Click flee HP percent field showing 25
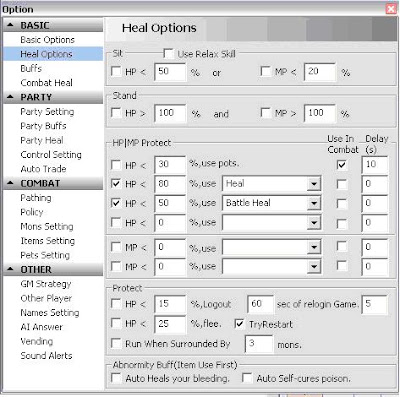 170,324
